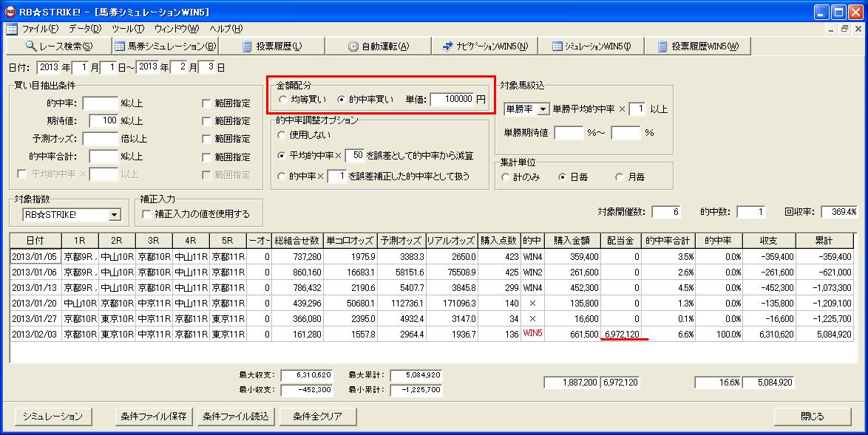Select 的中率× error correction option

click(x=282, y=177)
